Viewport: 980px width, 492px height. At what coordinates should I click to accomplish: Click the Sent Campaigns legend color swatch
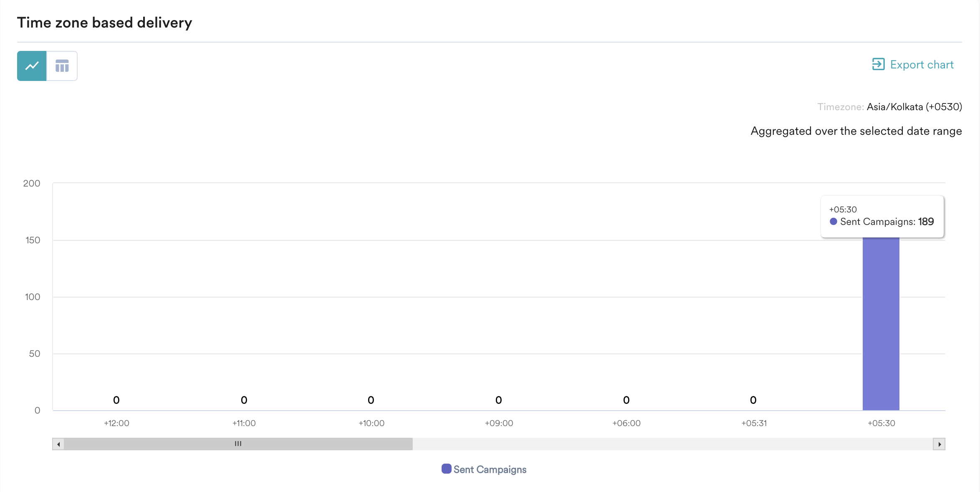(x=446, y=469)
